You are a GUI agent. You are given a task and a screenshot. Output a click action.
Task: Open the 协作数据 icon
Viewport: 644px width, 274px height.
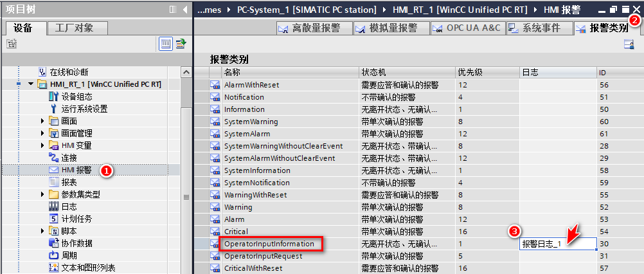click(x=54, y=243)
